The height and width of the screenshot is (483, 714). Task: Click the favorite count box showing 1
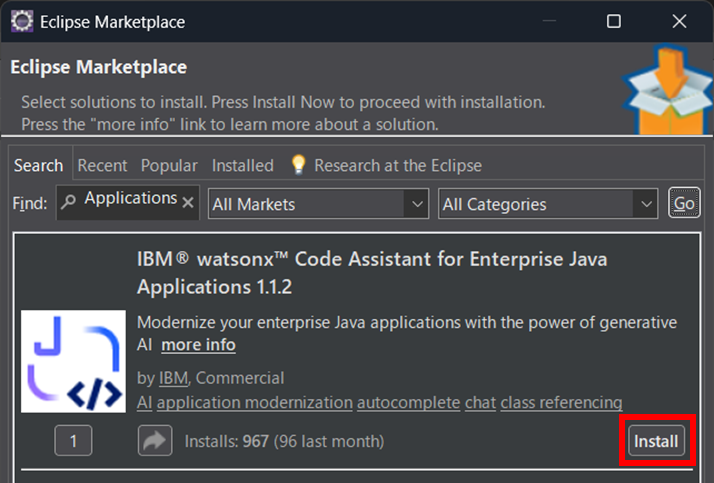pos(73,441)
